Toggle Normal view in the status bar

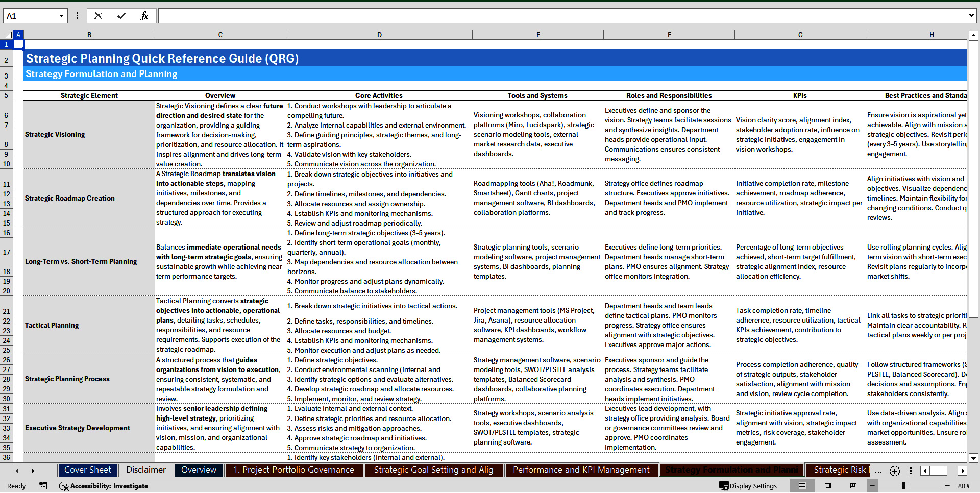tap(802, 486)
